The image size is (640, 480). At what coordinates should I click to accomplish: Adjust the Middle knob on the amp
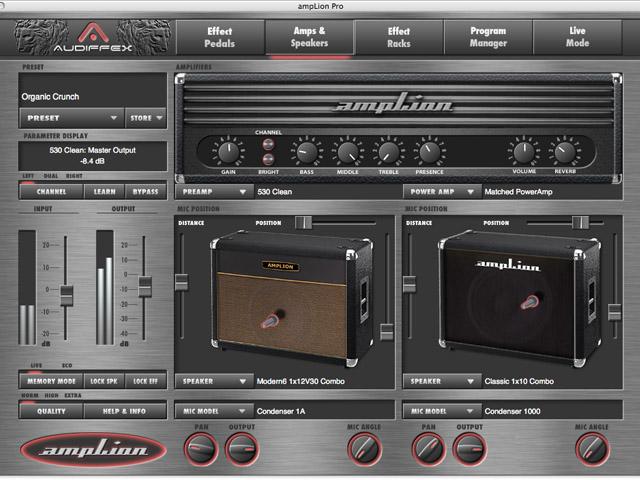click(x=347, y=152)
